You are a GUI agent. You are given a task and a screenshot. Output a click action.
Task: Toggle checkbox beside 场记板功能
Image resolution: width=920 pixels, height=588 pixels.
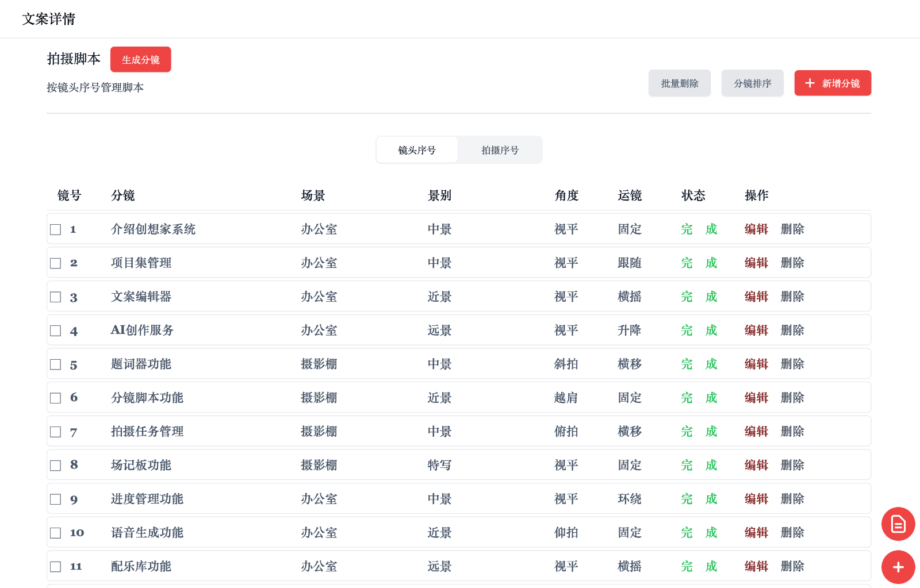coord(56,466)
